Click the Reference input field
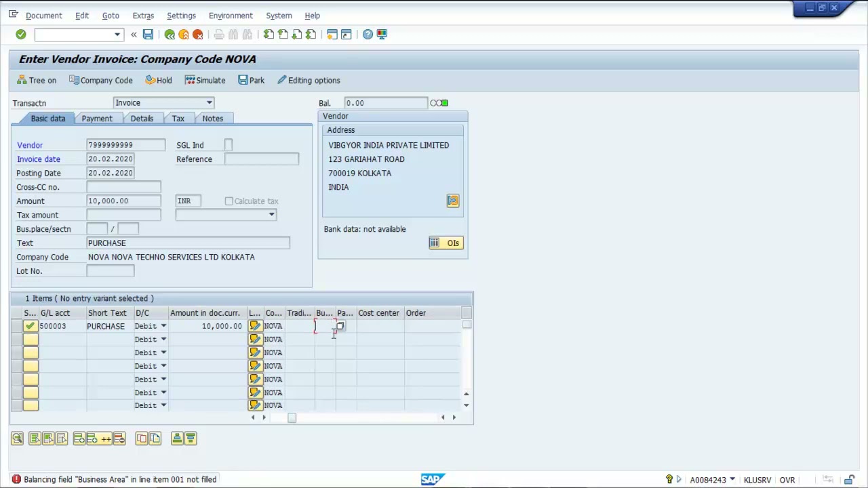The height and width of the screenshot is (488, 868). click(261, 159)
